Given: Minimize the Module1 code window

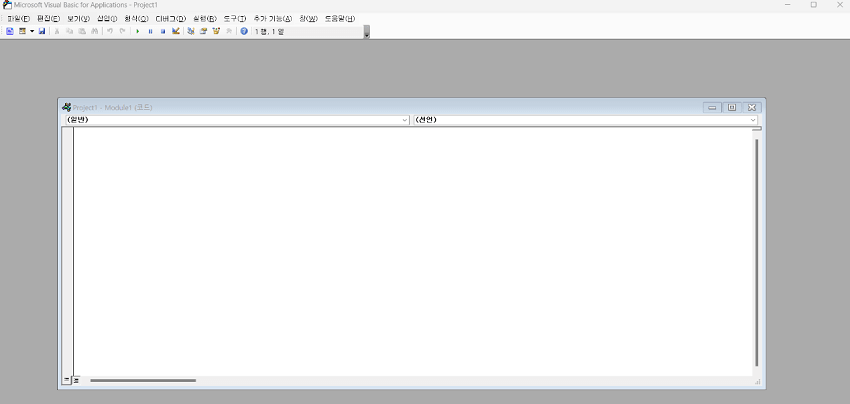Looking at the screenshot, I should (x=712, y=107).
